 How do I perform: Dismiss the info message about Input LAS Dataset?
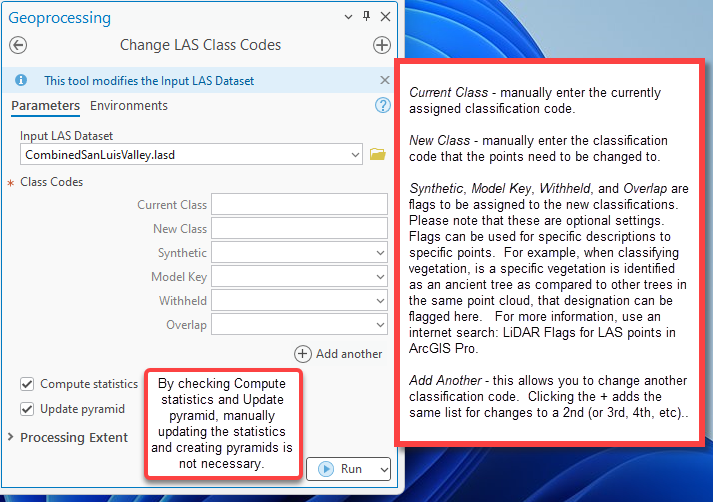tap(385, 80)
